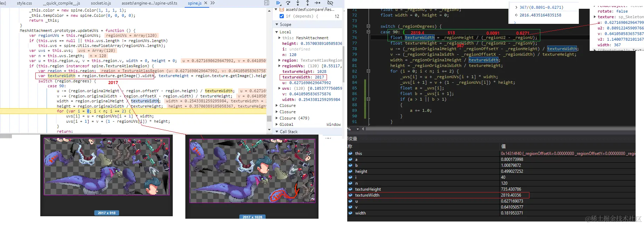
Task: Switch to the style.css tab
Action: 25,3
